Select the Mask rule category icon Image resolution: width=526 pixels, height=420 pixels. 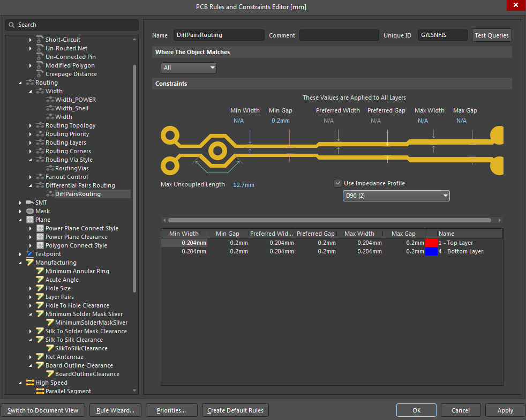[31, 211]
